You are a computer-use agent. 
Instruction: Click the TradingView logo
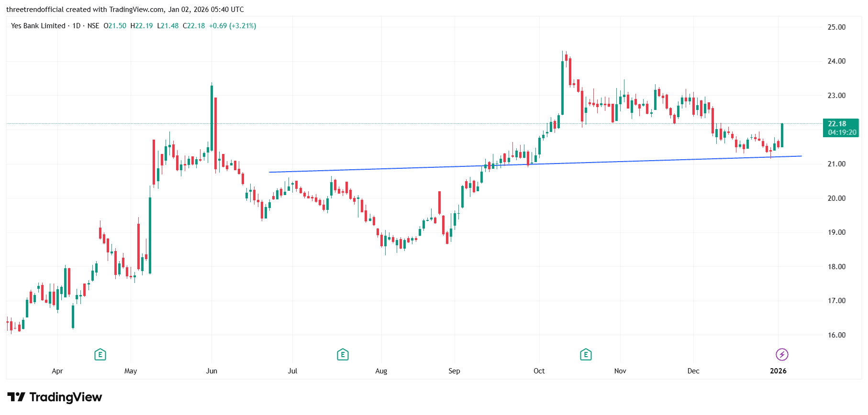click(55, 397)
